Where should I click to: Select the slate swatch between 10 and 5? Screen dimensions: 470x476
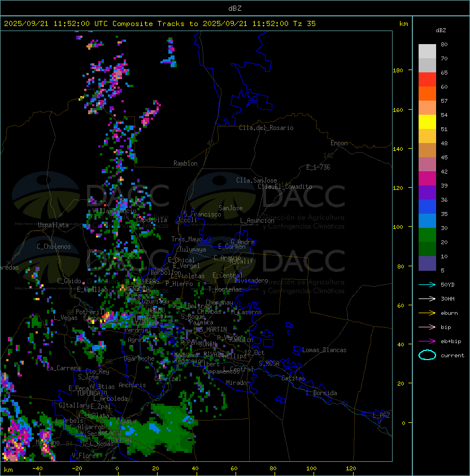(x=427, y=263)
